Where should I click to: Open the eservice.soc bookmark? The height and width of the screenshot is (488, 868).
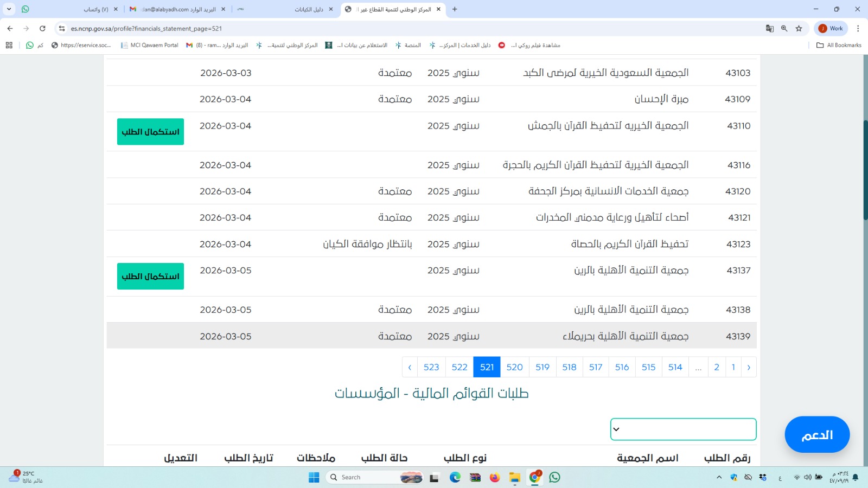click(81, 45)
